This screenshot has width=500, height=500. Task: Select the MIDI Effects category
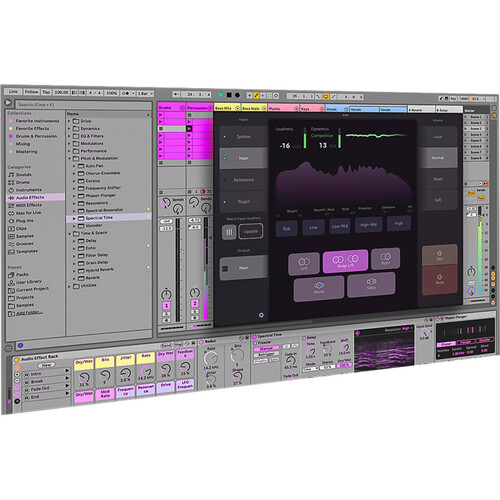click(x=25, y=205)
